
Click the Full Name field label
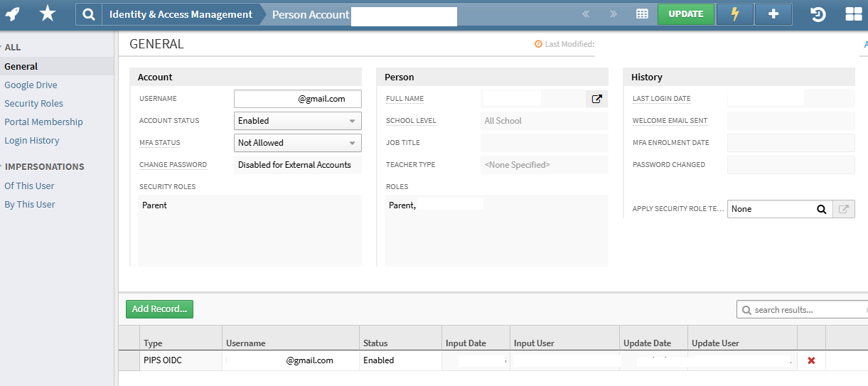[404, 99]
